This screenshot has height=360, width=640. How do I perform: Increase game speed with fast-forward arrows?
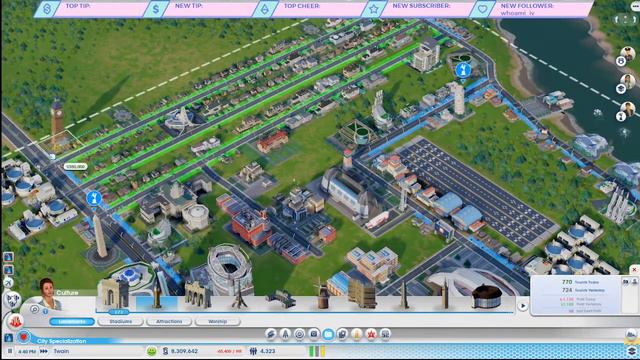pyautogui.click(x=44, y=351)
